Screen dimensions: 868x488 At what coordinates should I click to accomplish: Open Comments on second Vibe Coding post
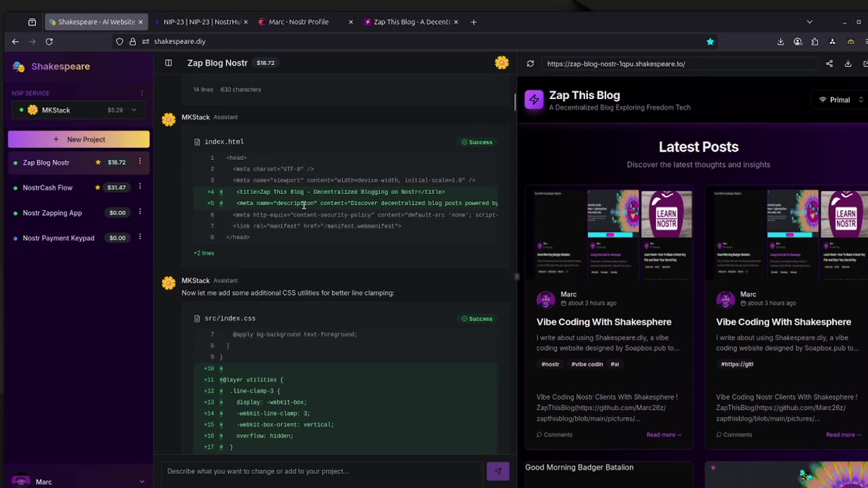tap(734, 434)
